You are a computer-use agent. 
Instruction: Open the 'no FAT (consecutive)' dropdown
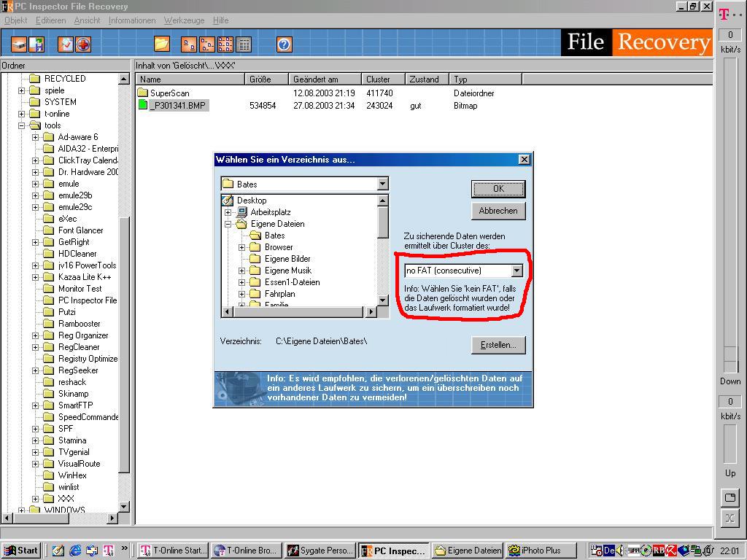pyautogui.click(x=517, y=271)
